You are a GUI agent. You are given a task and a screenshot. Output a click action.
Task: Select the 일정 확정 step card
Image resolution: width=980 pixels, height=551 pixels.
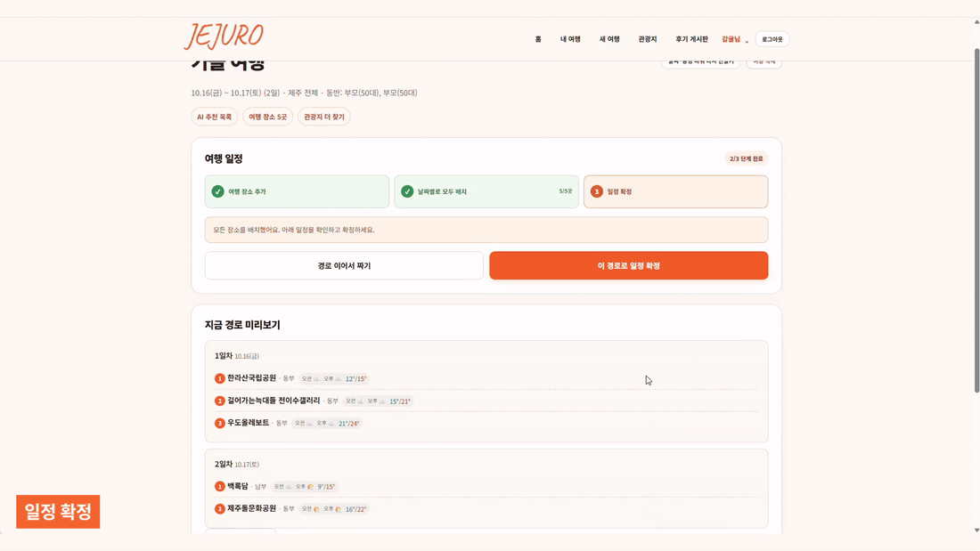tap(675, 191)
